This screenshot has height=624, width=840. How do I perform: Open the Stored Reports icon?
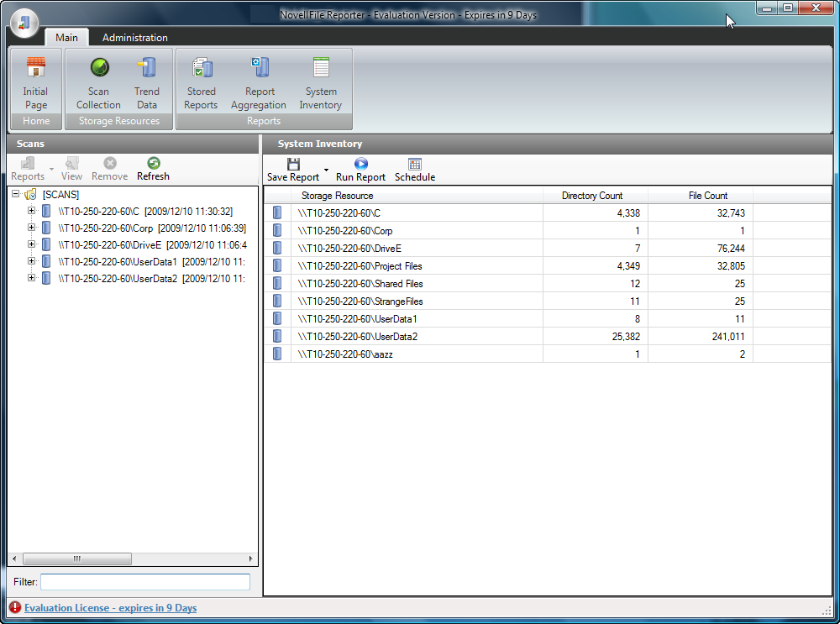tap(202, 67)
